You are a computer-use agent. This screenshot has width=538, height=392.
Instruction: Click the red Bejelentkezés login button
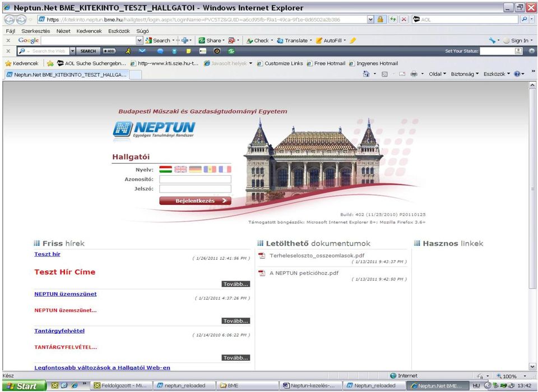(x=195, y=200)
